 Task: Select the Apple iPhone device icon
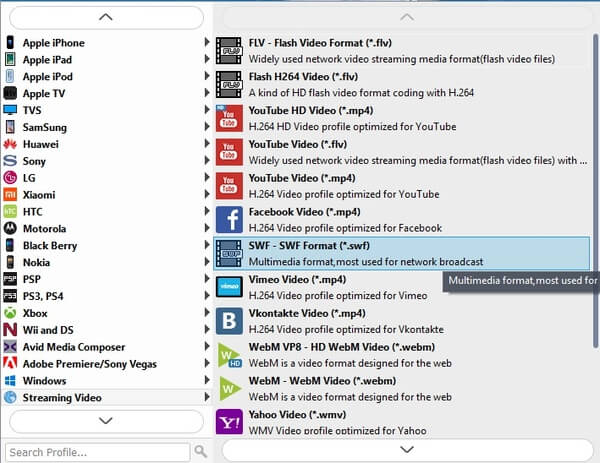pyautogui.click(x=10, y=42)
